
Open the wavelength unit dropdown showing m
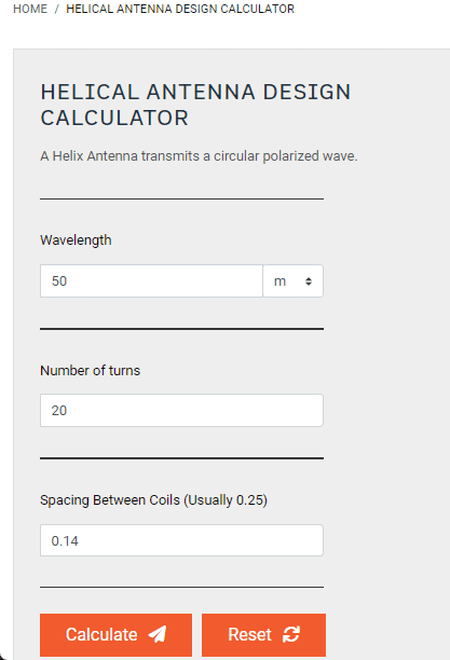tap(293, 281)
